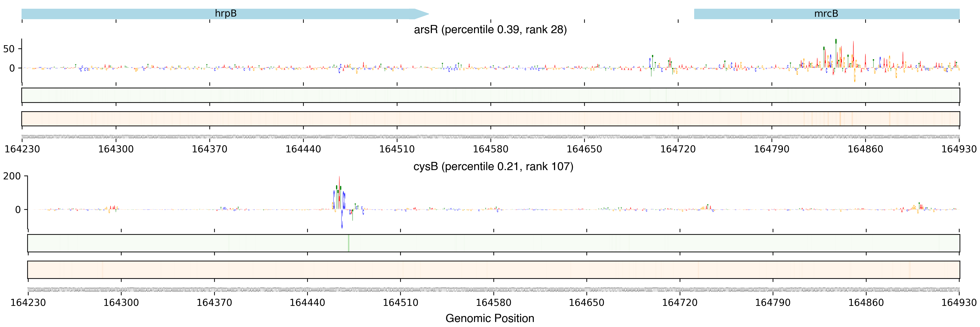Click the 164300 tick label on bottom axis

tap(121, 303)
